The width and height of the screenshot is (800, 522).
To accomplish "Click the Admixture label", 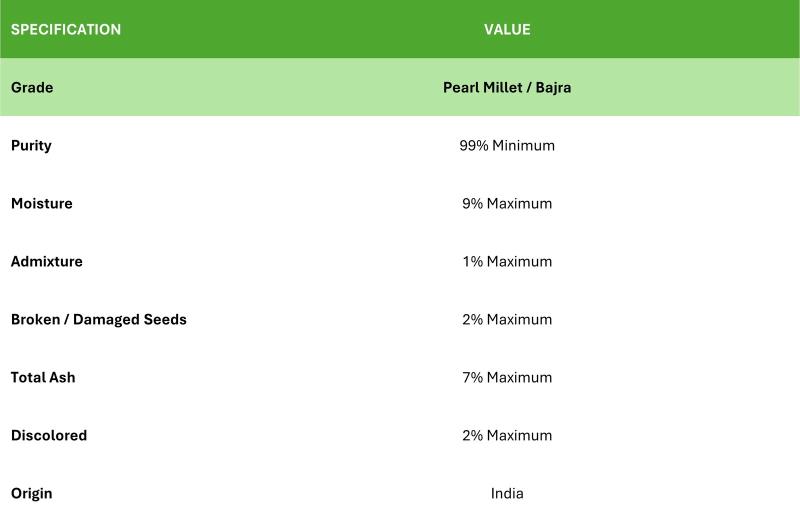I will click(46, 261).
